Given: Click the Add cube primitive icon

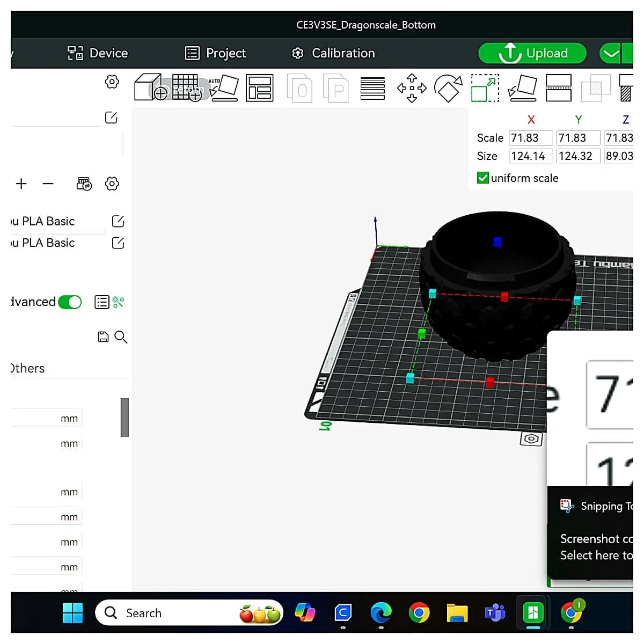Looking at the screenshot, I should point(151,87).
